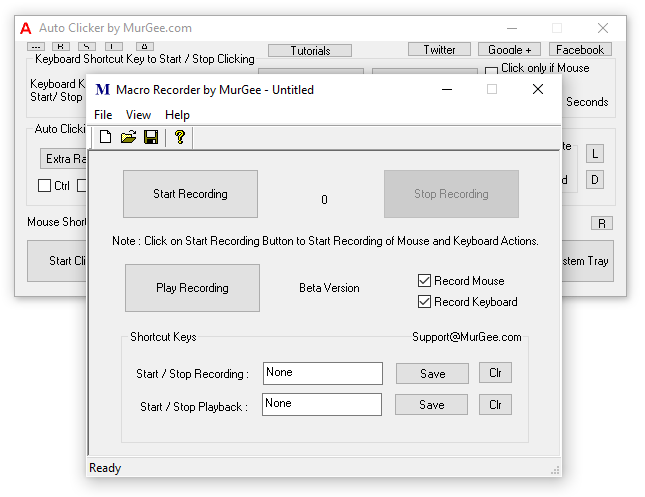Screen dimensions: 645x497
Task: Click the Start Recording button
Action: (x=190, y=194)
